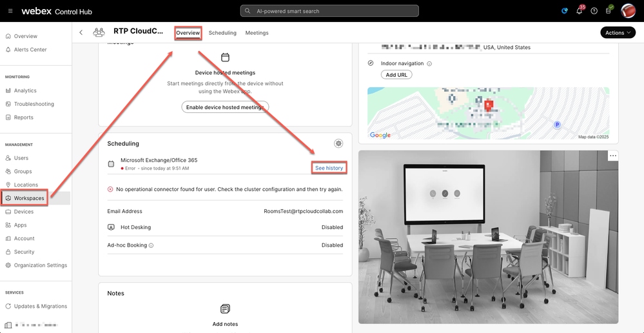
Task: Click the Ad-hoc Booking Disabled status
Action: [x=332, y=245]
